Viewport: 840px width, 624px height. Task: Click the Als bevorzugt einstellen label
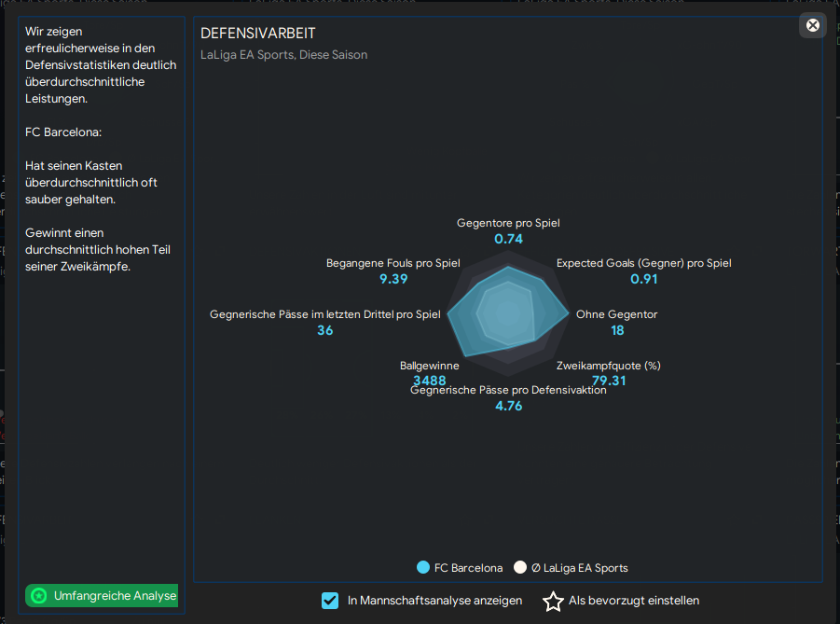coord(633,601)
